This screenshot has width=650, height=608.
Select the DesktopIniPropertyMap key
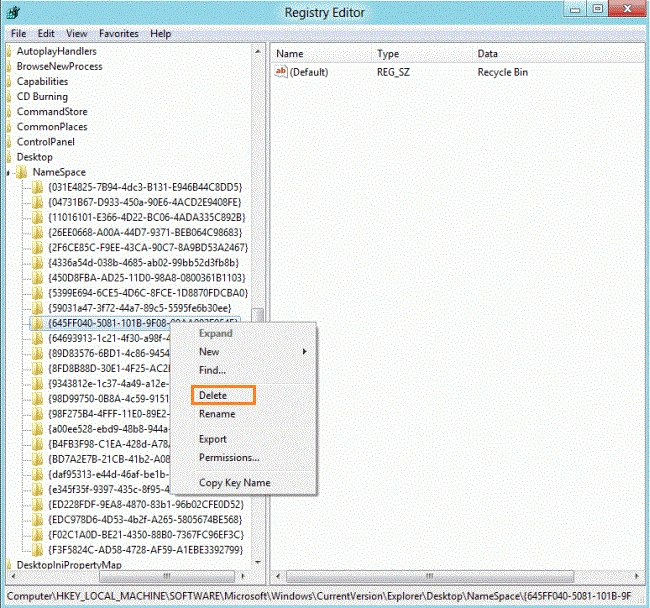[69, 564]
